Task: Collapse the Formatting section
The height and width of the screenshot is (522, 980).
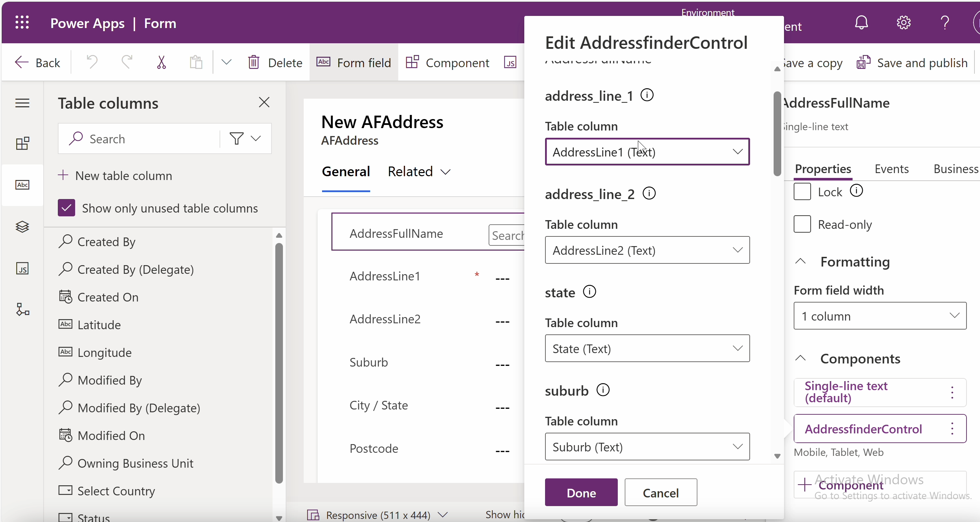Action: tap(800, 262)
